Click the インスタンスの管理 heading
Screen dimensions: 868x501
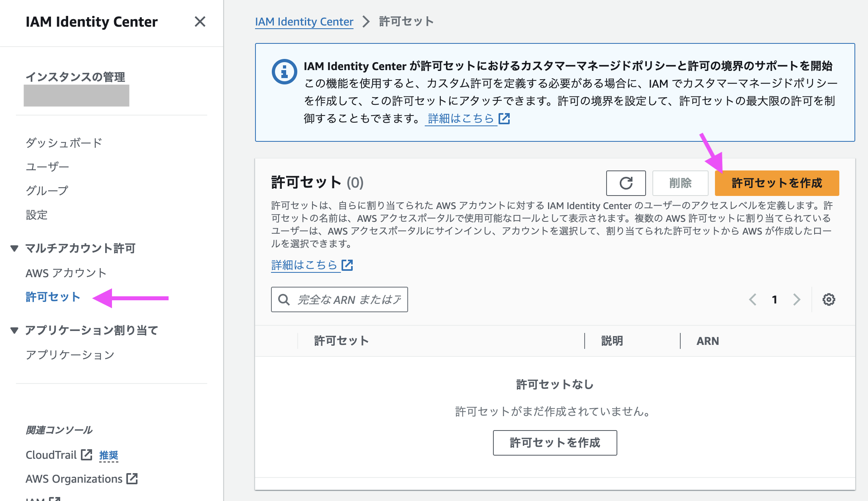[x=75, y=76]
